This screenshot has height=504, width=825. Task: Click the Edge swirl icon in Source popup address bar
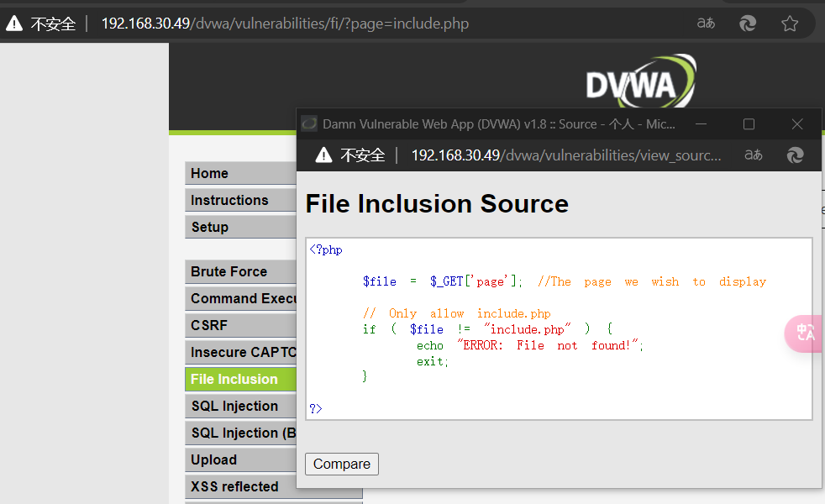[x=795, y=155]
